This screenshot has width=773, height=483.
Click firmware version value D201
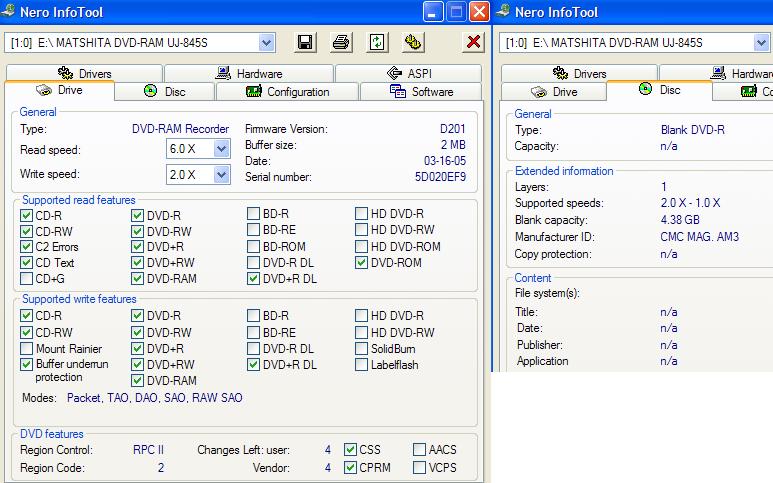(453, 129)
